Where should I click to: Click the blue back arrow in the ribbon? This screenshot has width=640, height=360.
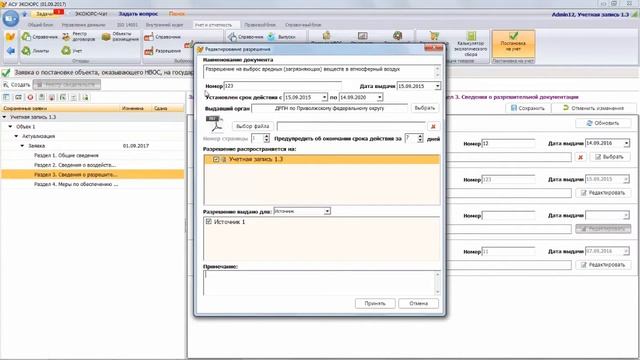point(10,51)
